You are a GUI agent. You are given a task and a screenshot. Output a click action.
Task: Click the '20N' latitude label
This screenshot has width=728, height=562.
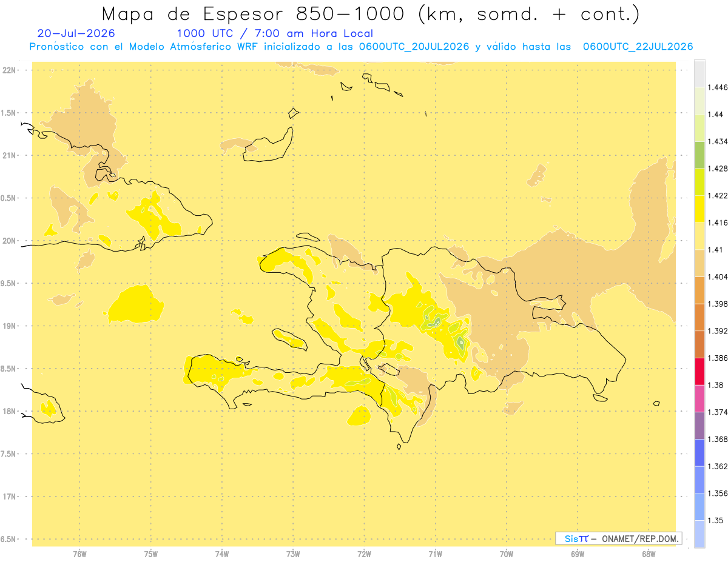coord(9,241)
